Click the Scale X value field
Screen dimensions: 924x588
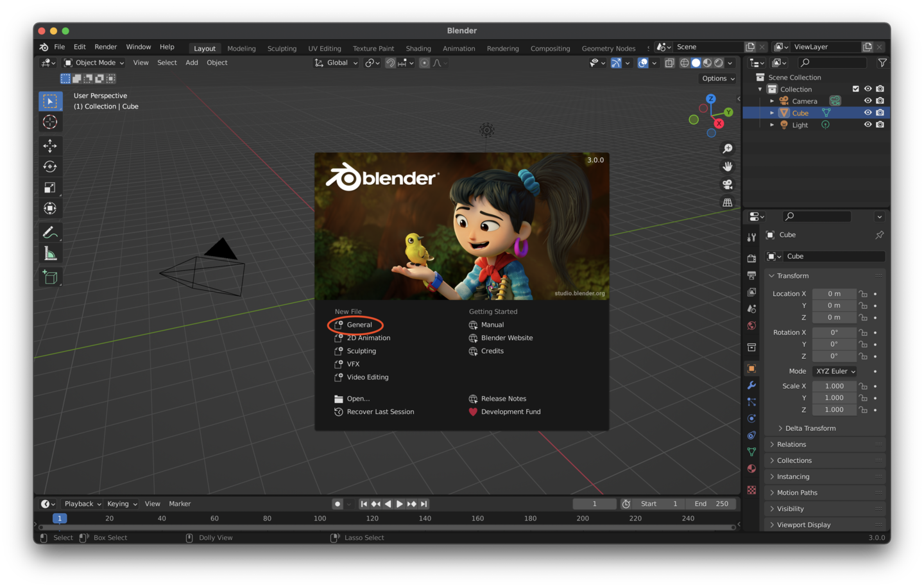(x=834, y=386)
